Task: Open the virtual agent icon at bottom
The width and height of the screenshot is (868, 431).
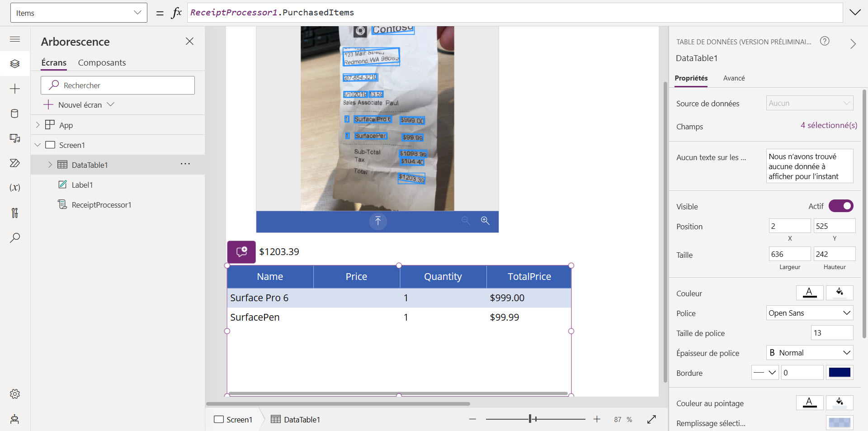Action: tap(15, 419)
